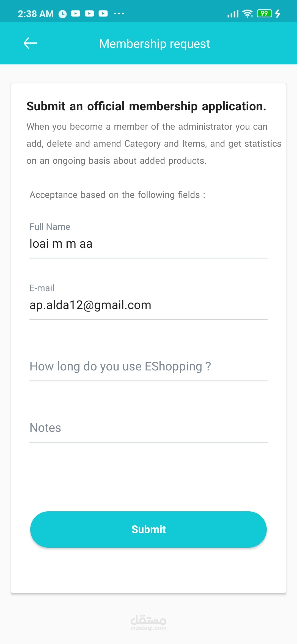Select the EShopping usage duration field
This screenshot has height=644, width=297.
point(148,367)
